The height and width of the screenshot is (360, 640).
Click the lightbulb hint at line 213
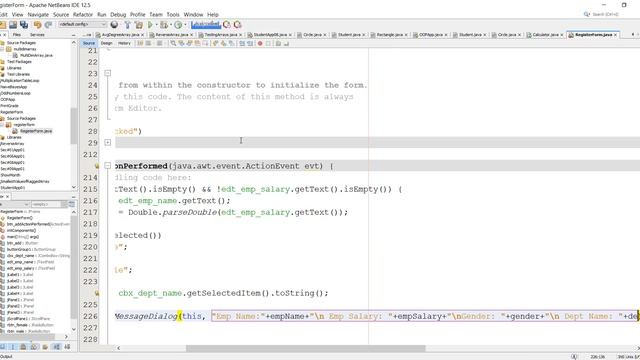coord(96,166)
